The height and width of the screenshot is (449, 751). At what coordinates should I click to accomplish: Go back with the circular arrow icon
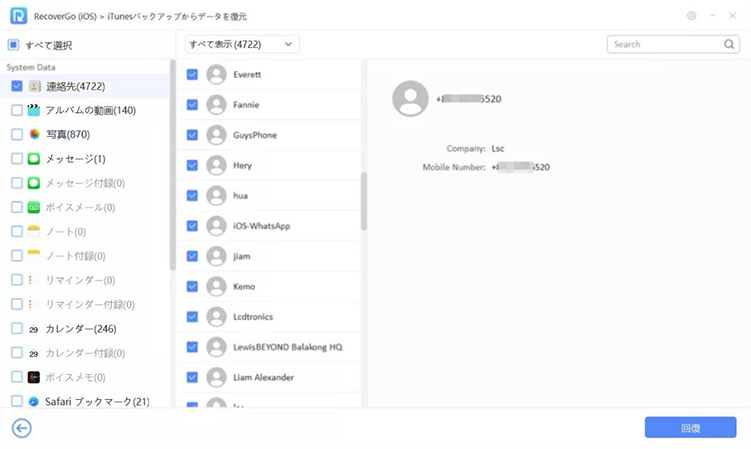click(x=22, y=428)
